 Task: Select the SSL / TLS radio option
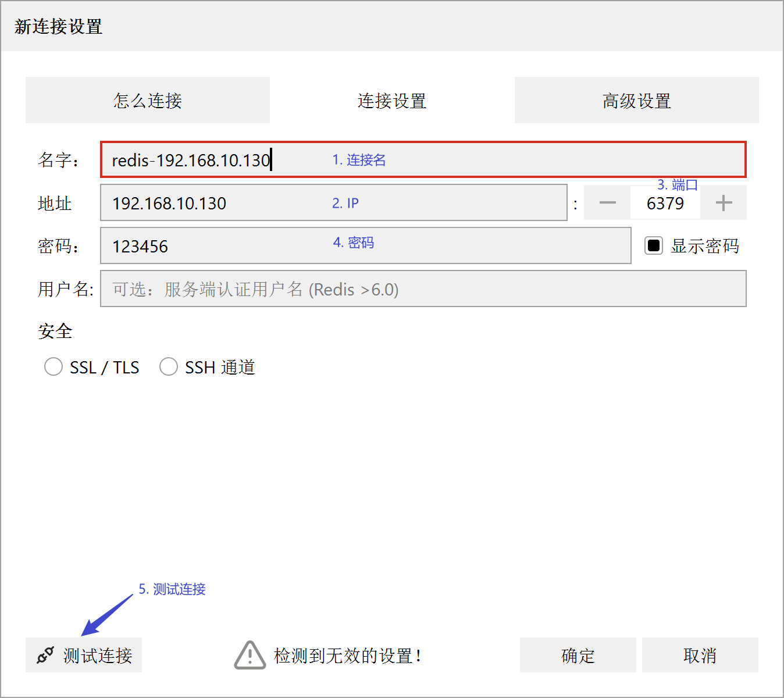(54, 367)
